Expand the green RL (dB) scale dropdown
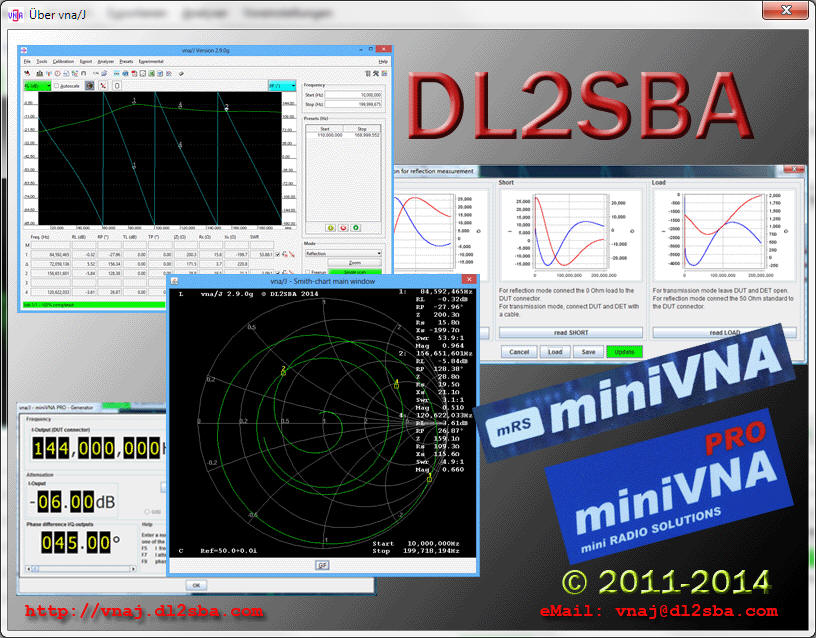 [x=37, y=86]
